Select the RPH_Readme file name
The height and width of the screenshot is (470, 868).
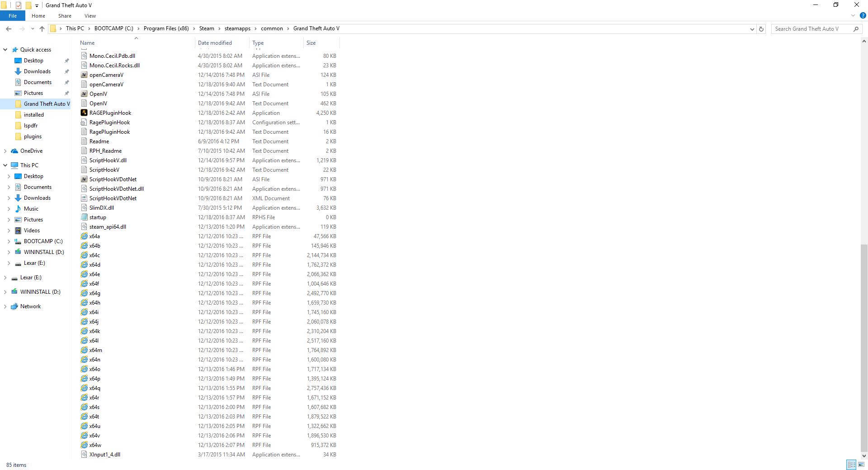click(105, 151)
